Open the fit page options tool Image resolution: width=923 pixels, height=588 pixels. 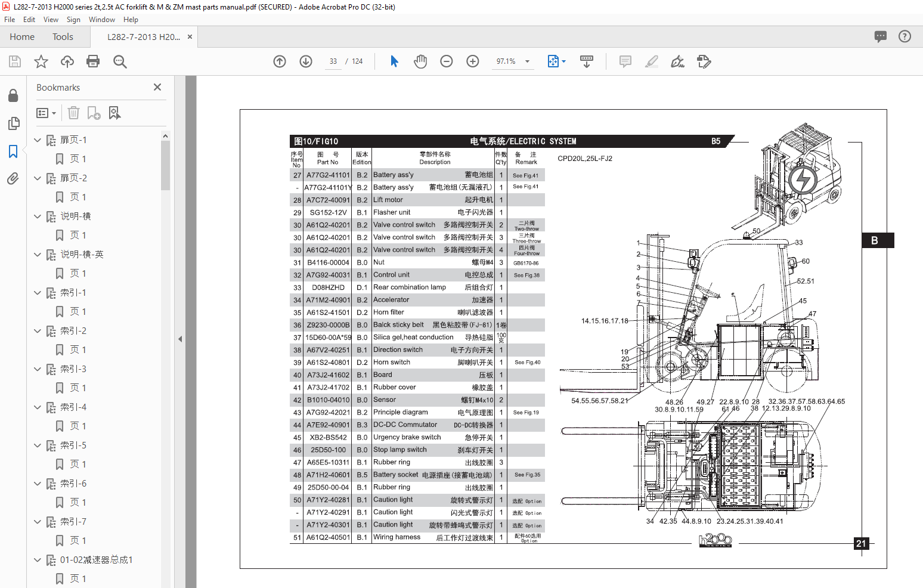(556, 61)
